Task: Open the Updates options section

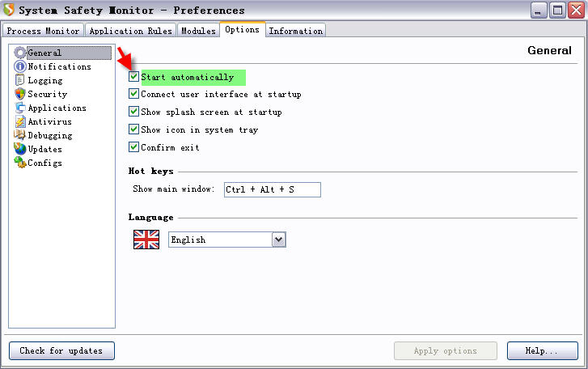Action: tap(44, 149)
